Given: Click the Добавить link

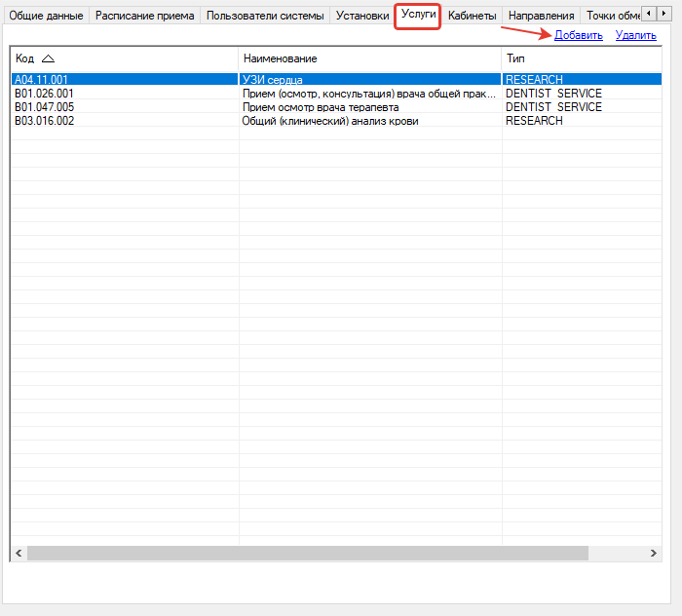Looking at the screenshot, I should tap(579, 35).
